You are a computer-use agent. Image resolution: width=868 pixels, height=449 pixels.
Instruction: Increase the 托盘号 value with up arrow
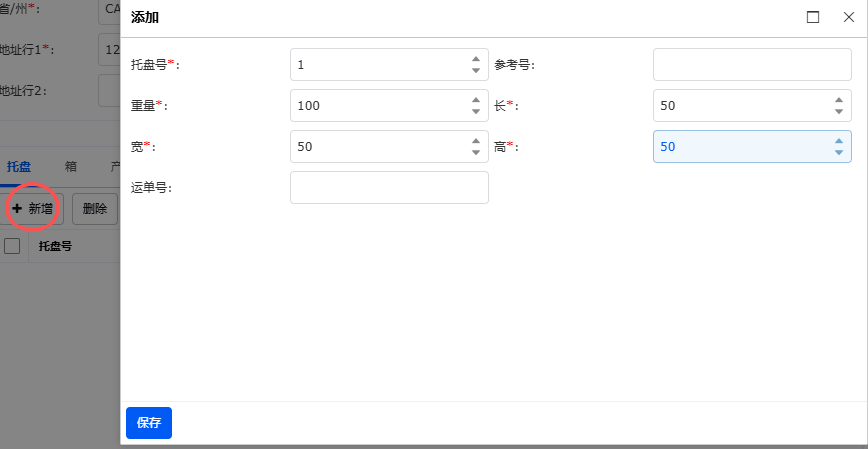click(x=476, y=59)
